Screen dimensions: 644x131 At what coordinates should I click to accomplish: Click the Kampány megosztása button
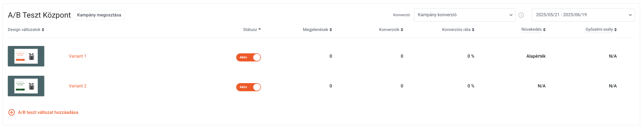click(x=99, y=15)
